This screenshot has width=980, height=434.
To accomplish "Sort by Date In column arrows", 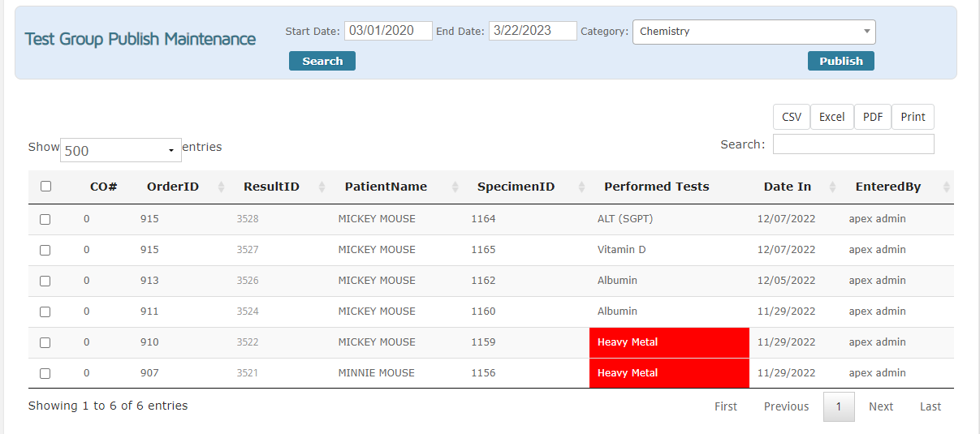I will tap(833, 187).
